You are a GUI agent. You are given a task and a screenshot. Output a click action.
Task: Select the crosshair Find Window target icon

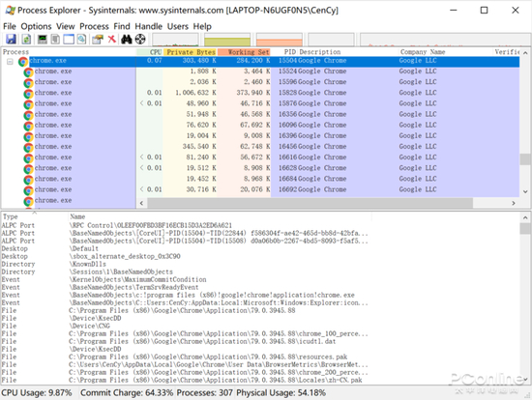coord(140,40)
